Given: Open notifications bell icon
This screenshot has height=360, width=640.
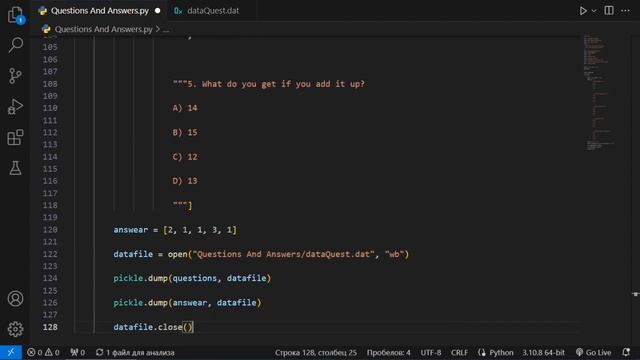Looking at the screenshot, I should click(626, 352).
